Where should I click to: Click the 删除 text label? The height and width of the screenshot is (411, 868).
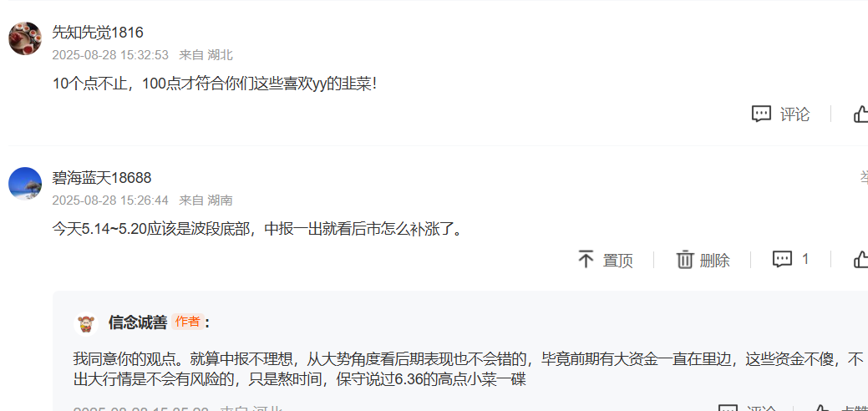[x=714, y=261]
